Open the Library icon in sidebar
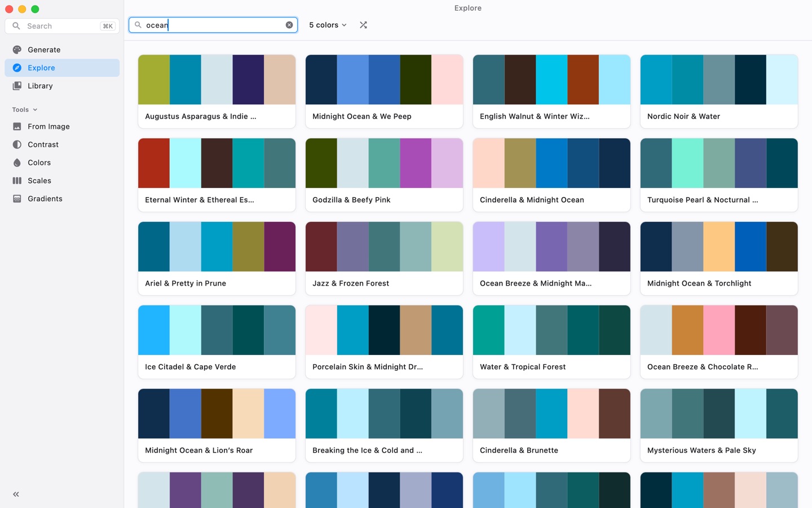The image size is (812, 508). [x=17, y=86]
